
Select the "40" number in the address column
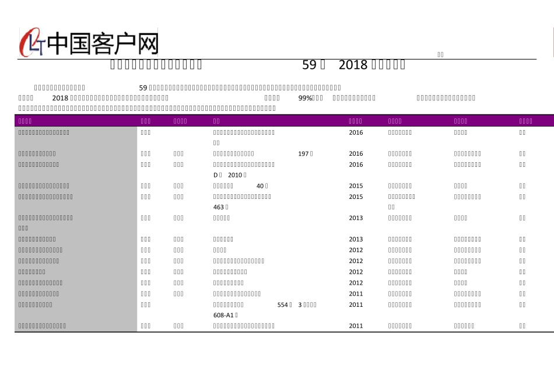click(x=260, y=186)
